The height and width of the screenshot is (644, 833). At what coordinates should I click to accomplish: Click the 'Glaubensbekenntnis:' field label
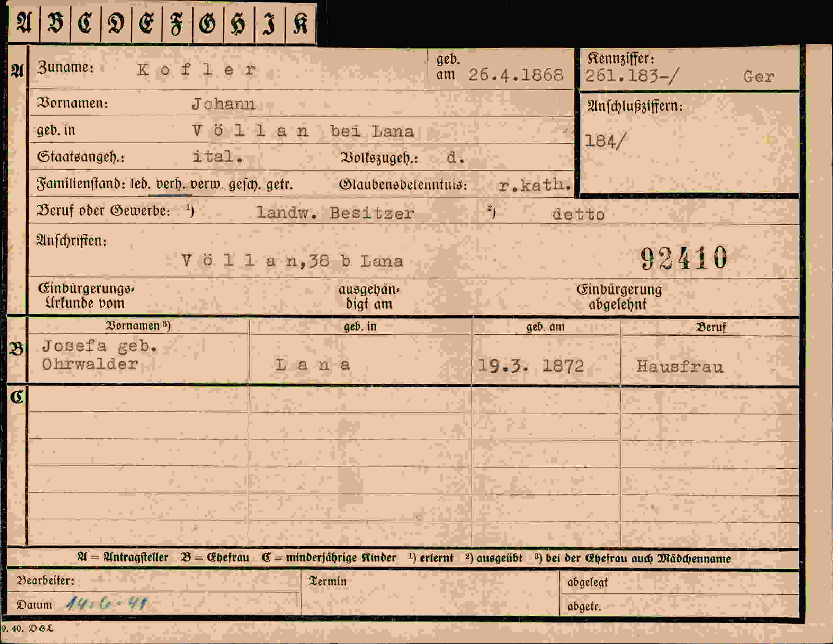click(x=403, y=185)
